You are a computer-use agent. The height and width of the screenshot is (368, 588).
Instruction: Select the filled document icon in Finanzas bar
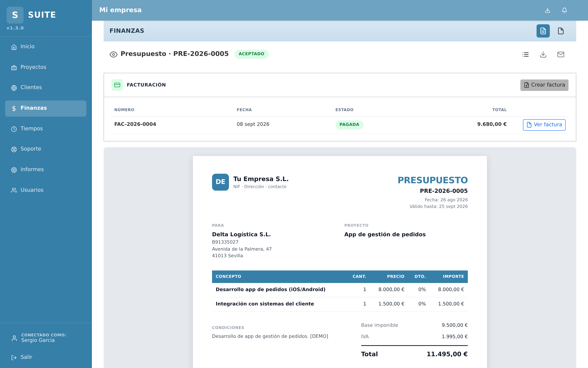click(x=543, y=31)
